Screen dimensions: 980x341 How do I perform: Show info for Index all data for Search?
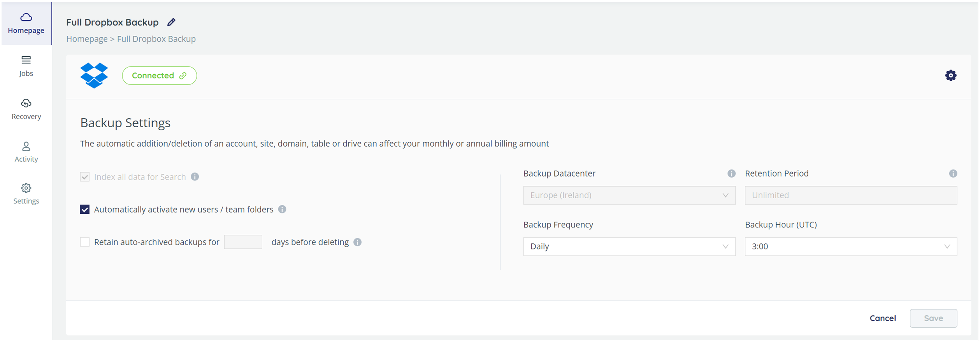pyautogui.click(x=195, y=177)
